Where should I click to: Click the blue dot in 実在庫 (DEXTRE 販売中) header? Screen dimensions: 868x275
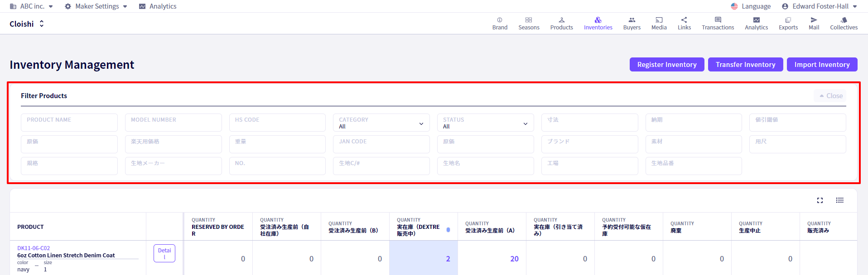point(448,230)
